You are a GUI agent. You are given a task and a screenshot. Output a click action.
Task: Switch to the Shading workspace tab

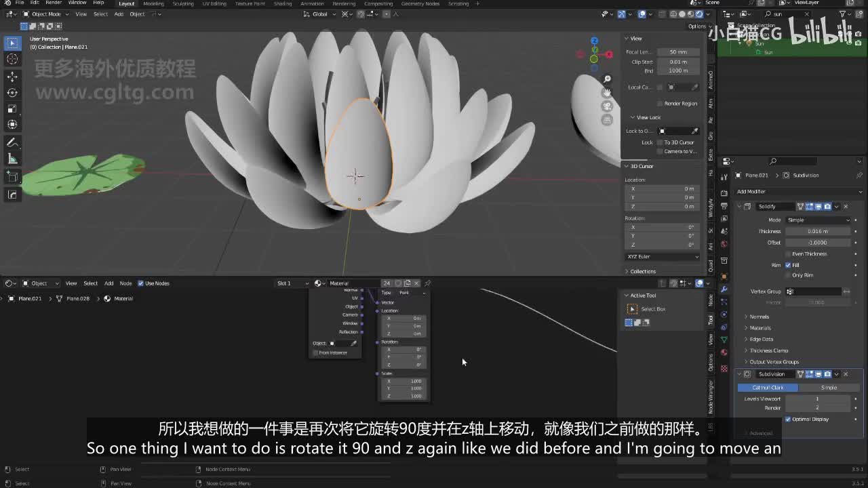coord(282,3)
